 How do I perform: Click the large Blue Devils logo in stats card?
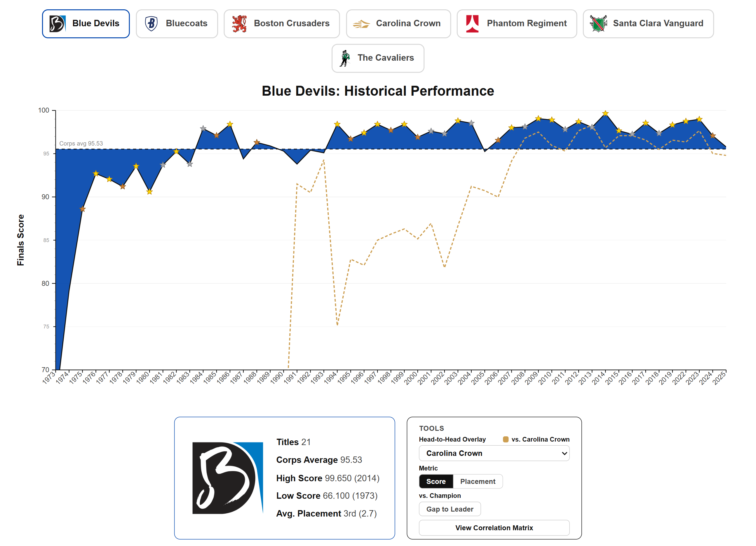(228, 478)
